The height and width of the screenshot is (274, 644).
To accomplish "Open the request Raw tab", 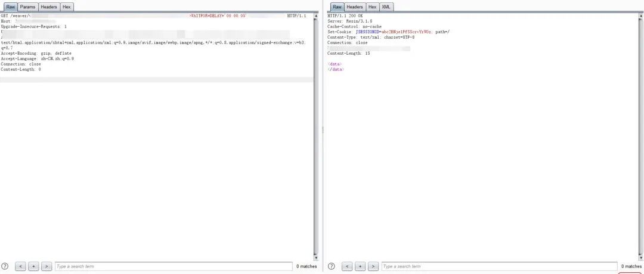I will 10,7.
